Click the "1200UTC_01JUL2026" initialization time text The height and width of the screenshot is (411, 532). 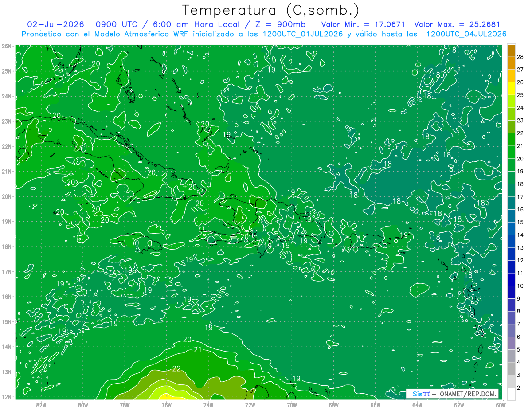pos(303,34)
